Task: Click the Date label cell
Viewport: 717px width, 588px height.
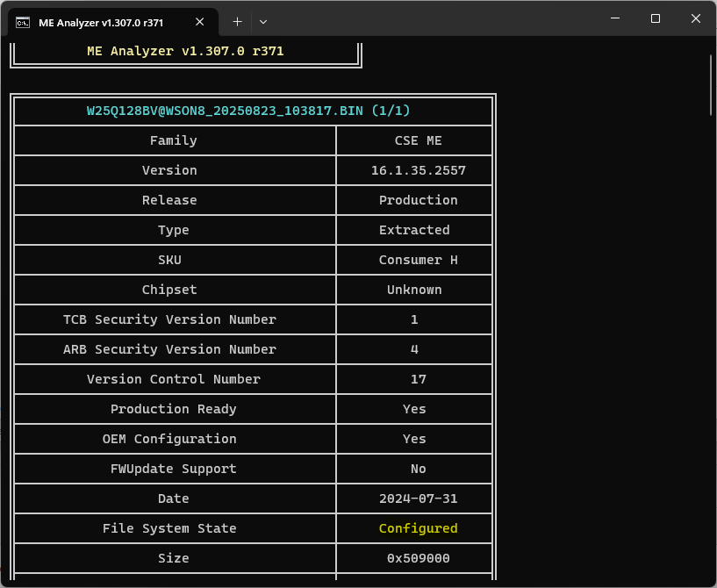Action: click(x=174, y=498)
